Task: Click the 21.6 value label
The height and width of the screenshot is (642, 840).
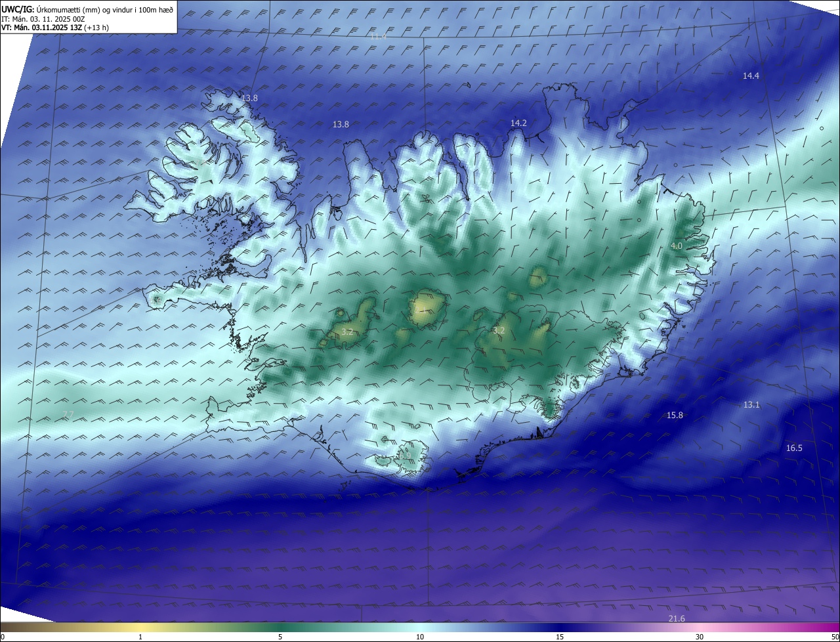Action: click(x=677, y=618)
